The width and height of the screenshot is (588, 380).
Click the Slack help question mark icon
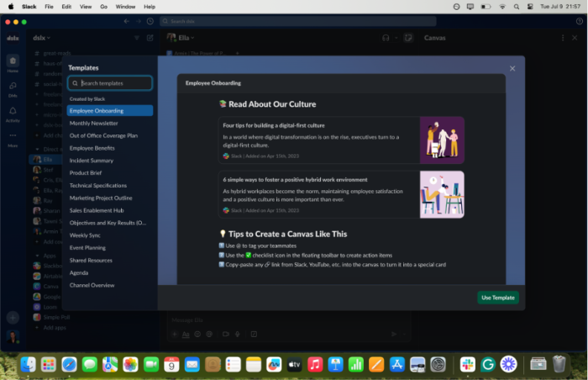580,21
